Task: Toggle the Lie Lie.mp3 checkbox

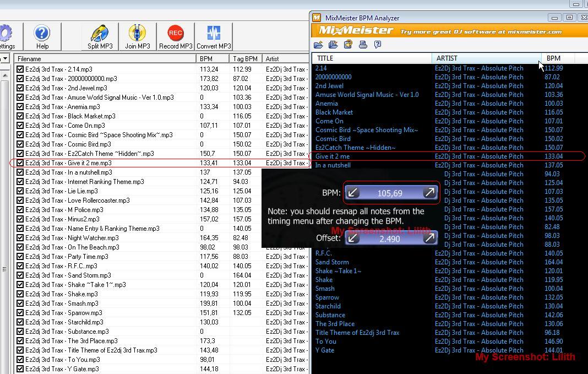Action: tap(20, 191)
